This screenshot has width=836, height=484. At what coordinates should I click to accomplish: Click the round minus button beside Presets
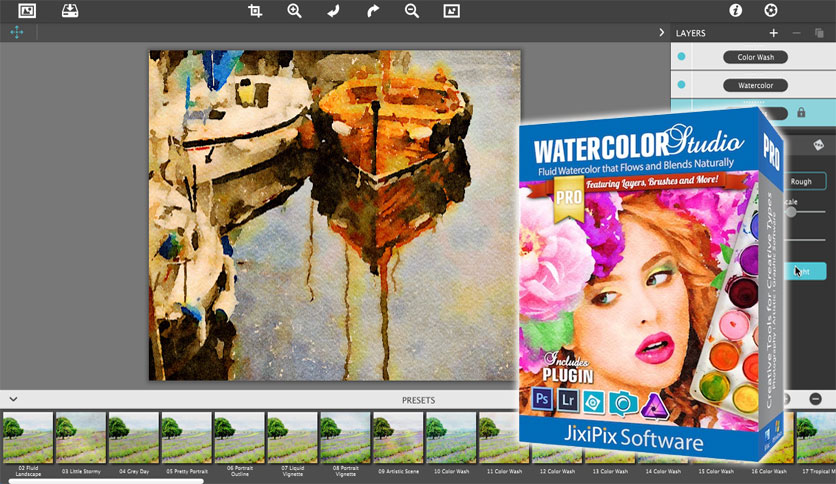tap(815, 399)
